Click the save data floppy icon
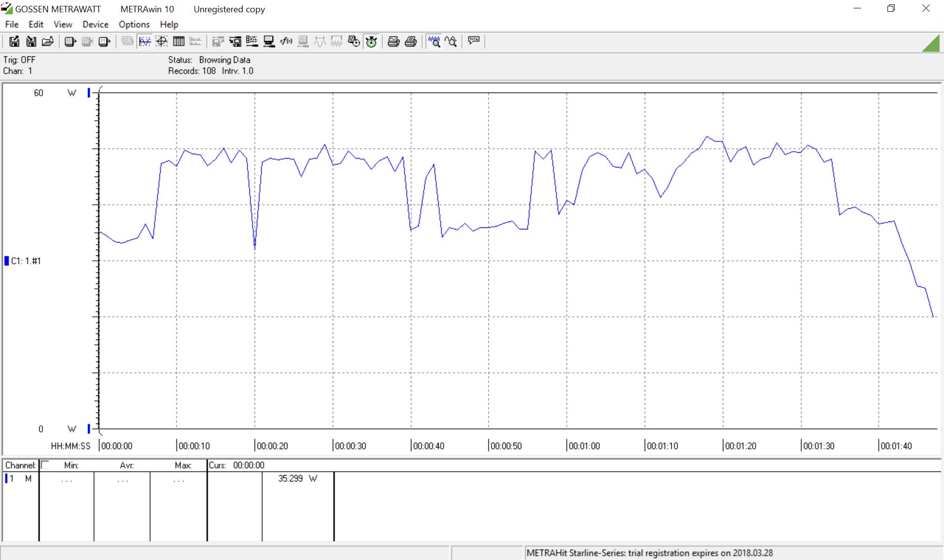The height and width of the screenshot is (560, 944). [x=31, y=41]
